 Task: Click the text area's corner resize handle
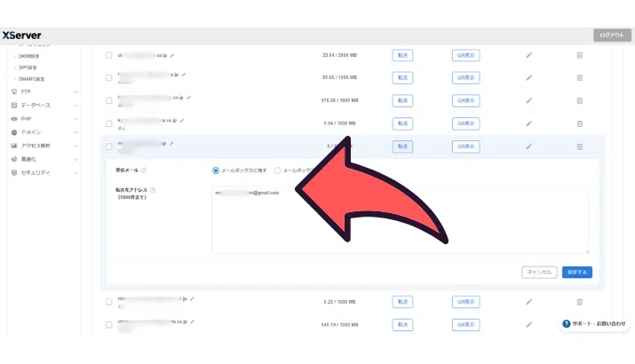586,251
